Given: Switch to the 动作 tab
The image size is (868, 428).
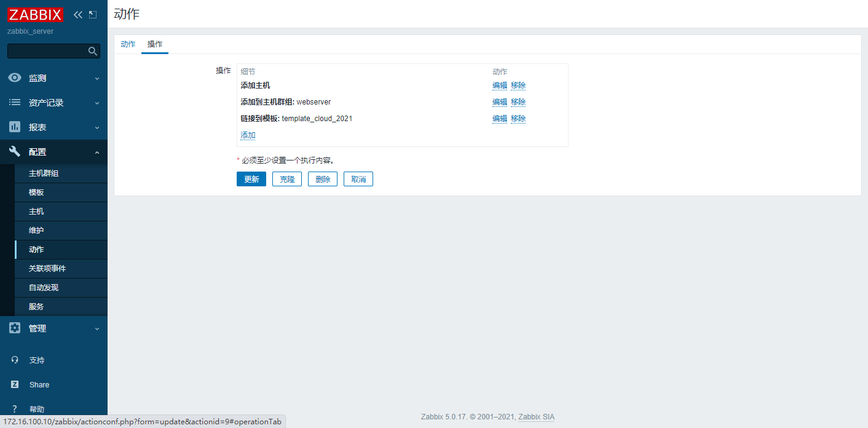Looking at the screenshot, I should pyautogui.click(x=128, y=44).
